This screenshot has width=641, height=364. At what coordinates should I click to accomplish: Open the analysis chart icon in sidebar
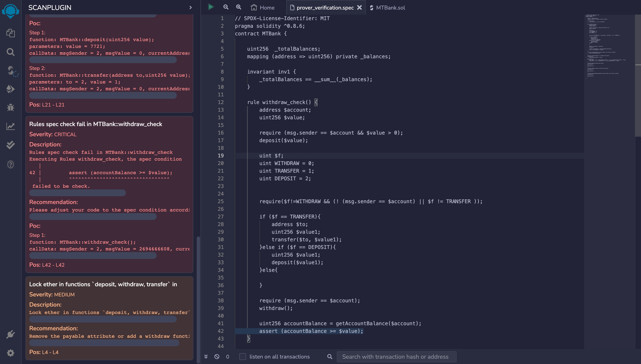11,126
